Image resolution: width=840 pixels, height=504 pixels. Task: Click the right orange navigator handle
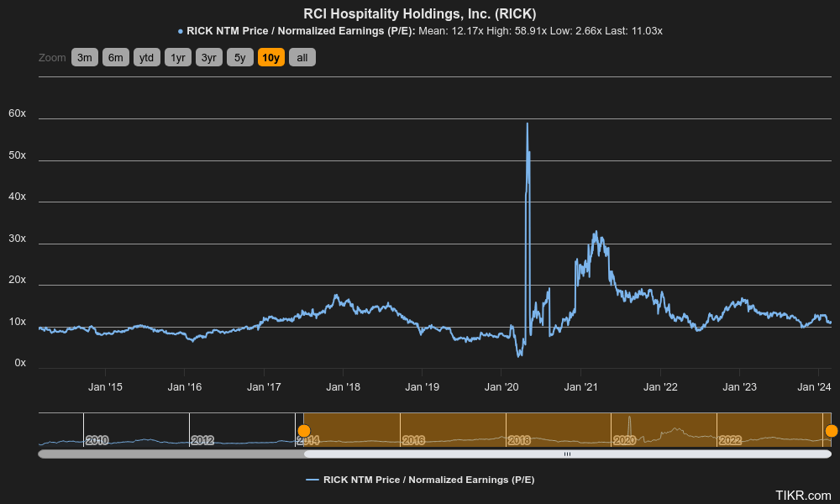pyautogui.click(x=832, y=431)
